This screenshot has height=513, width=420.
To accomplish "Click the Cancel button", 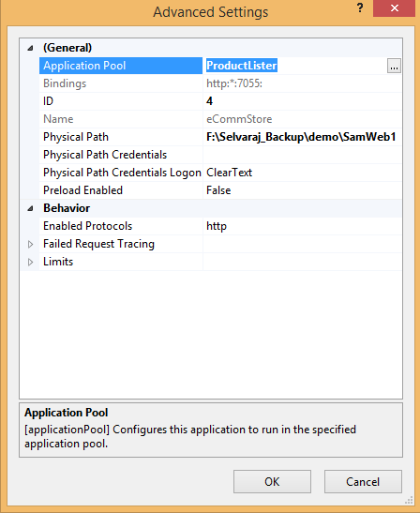I will click(363, 482).
